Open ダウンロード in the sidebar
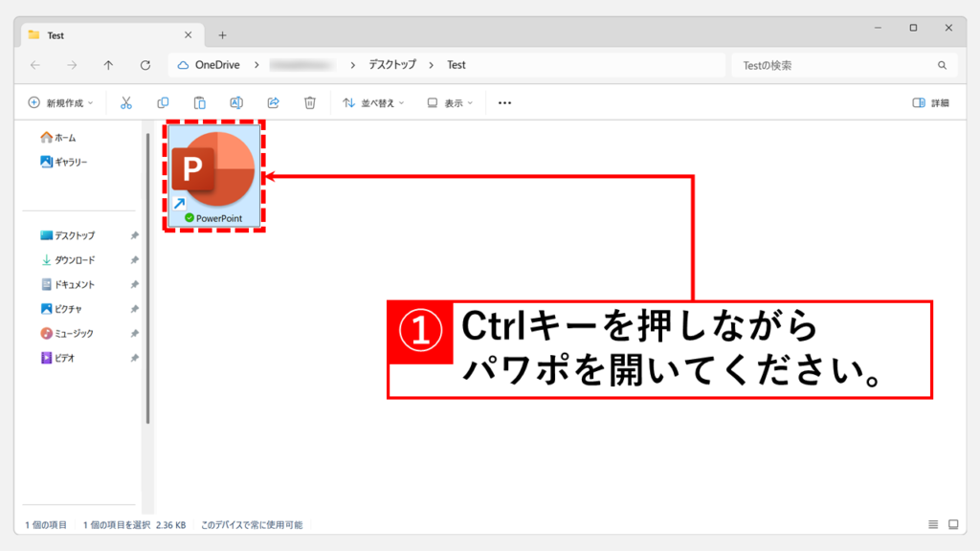The width and height of the screenshot is (980, 551). 68,260
